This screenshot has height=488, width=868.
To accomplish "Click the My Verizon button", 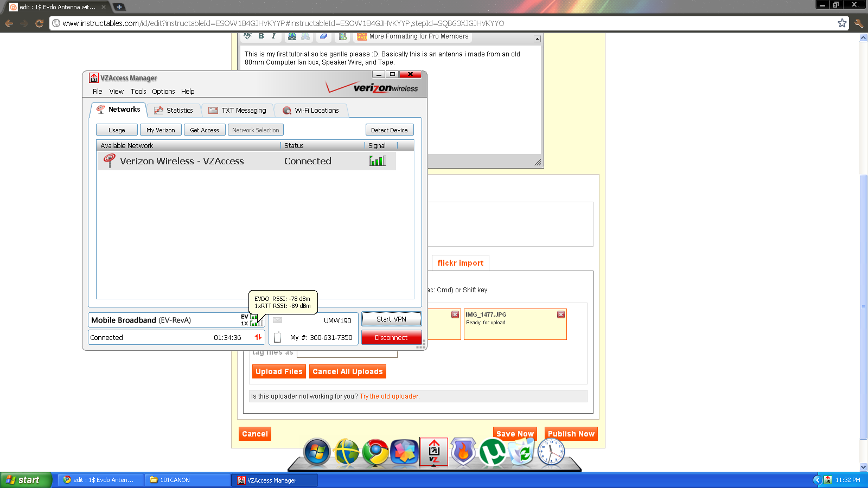I will (x=161, y=130).
